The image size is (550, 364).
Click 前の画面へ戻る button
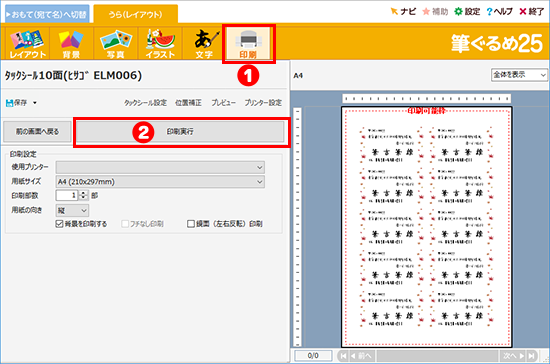coord(37,132)
